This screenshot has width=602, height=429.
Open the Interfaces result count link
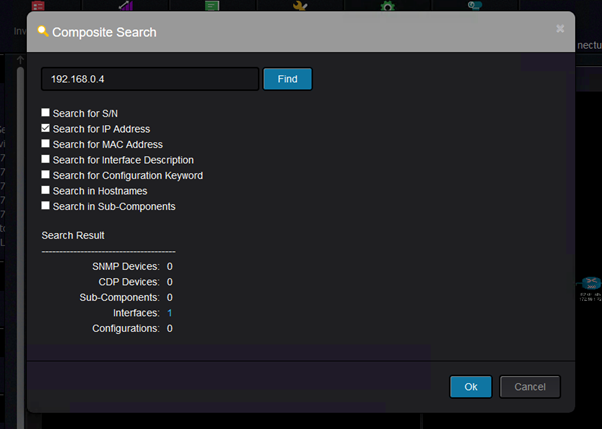click(170, 313)
